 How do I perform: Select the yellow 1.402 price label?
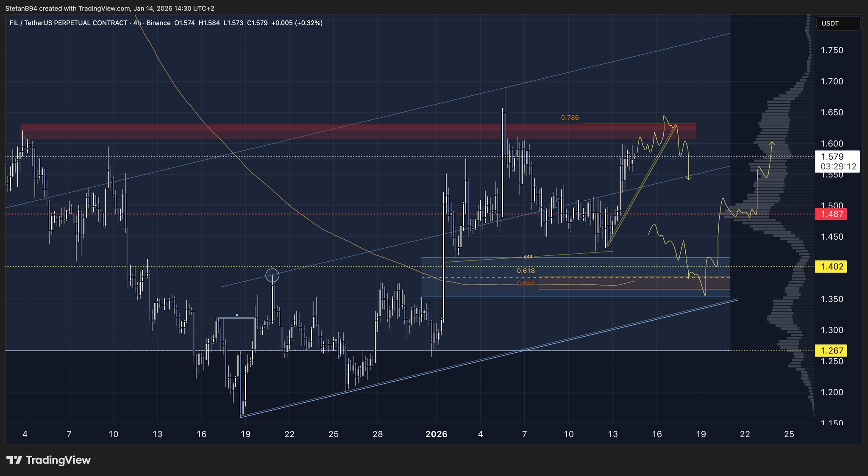pyautogui.click(x=832, y=266)
